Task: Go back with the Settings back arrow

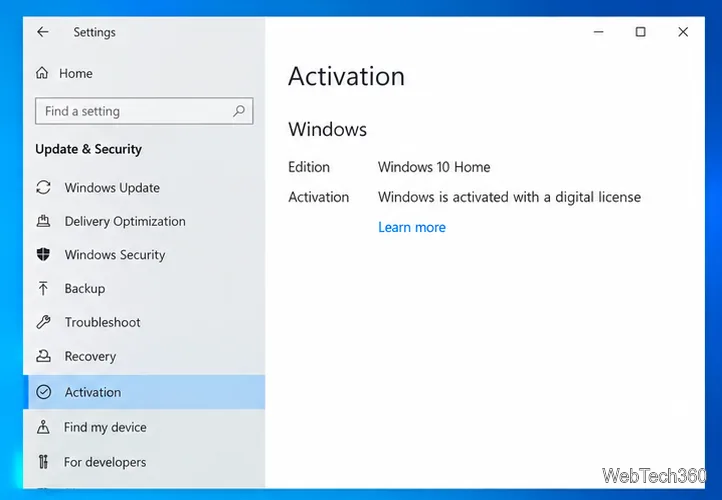Action: pos(43,32)
